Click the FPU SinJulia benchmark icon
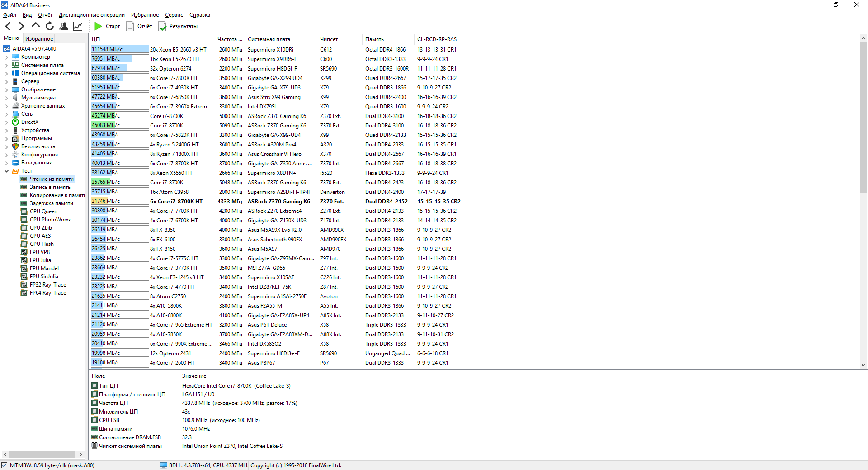Viewport: 868px width, 470px height. point(24,277)
